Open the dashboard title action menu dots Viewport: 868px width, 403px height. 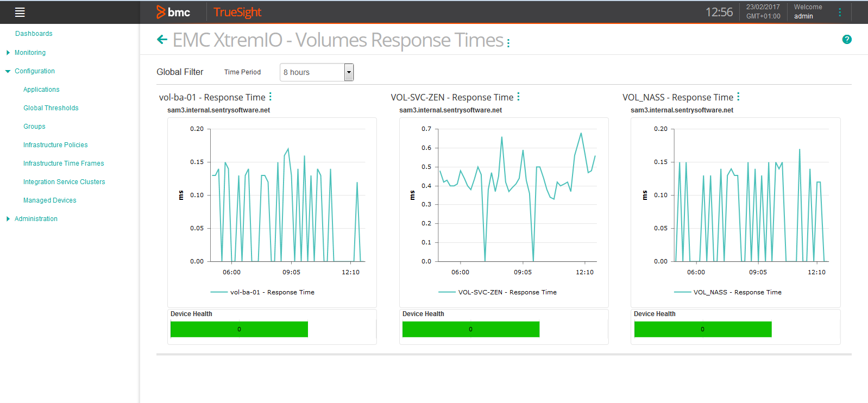[x=508, y=43]
